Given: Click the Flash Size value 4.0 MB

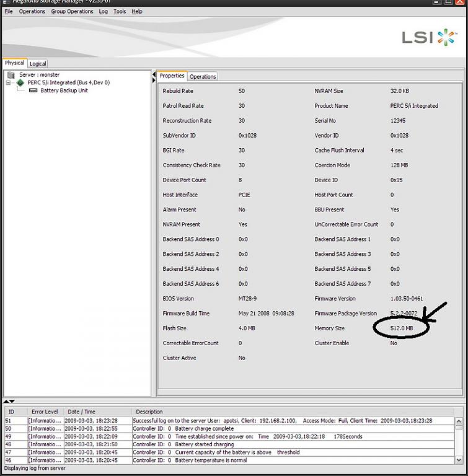Looking at the screenshot, I should [247, 328].
